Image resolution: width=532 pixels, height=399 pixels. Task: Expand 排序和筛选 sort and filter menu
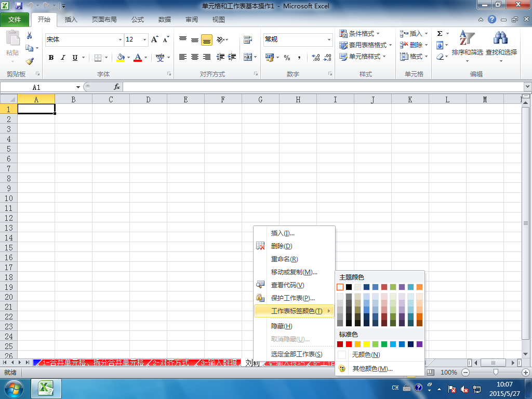click(x=467, y=47)
